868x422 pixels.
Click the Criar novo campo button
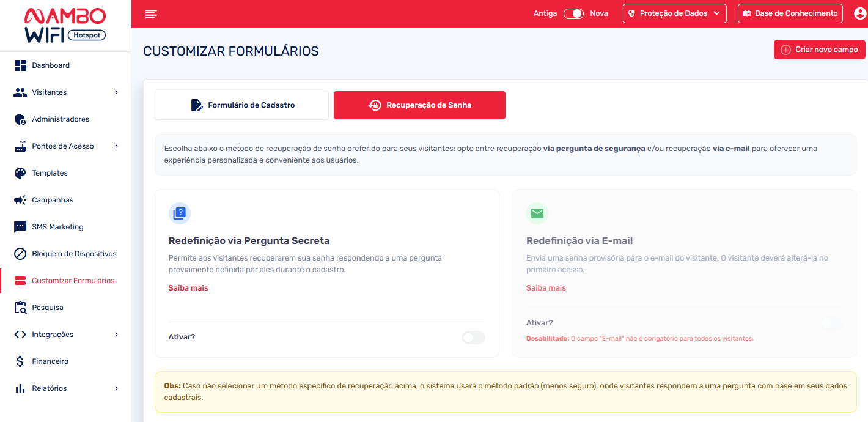[819, 50]
